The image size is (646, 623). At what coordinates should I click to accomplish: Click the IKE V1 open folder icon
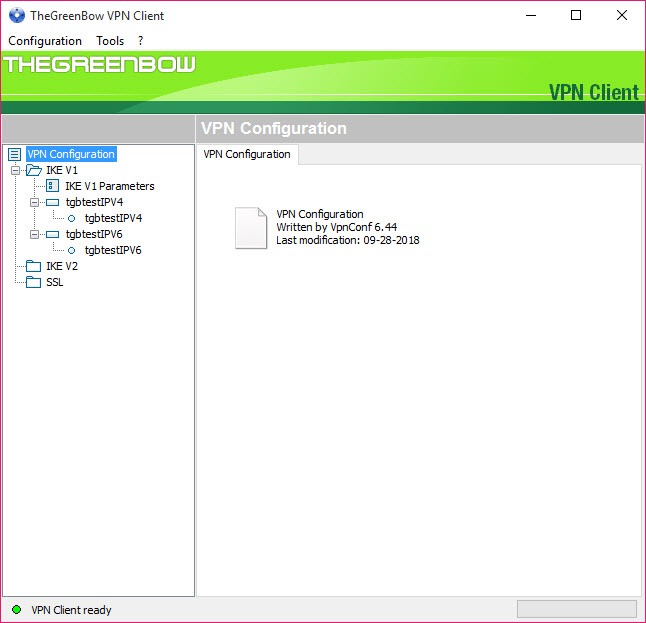click(34, 170)
